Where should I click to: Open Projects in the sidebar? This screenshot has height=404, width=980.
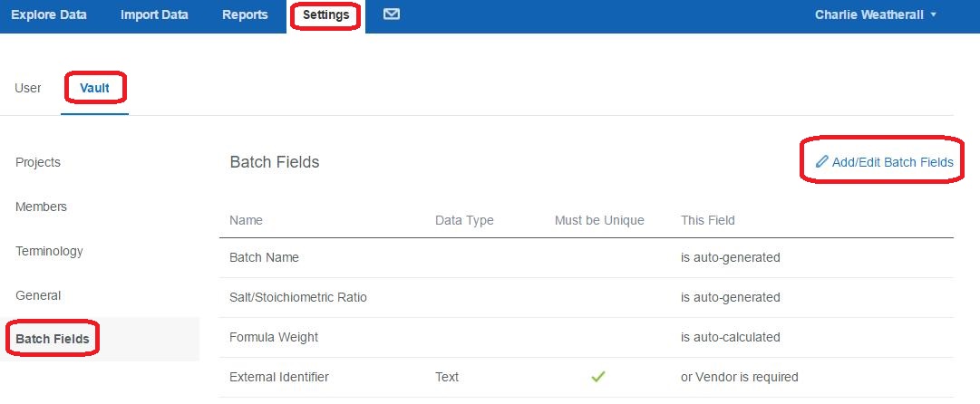click(38, 162)
